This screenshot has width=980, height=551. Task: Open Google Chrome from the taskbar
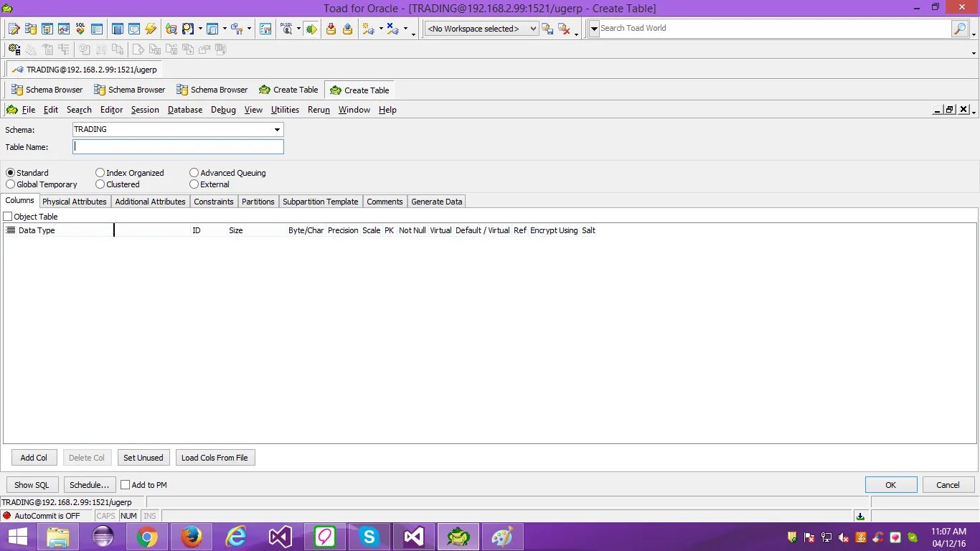pos(147,537)
